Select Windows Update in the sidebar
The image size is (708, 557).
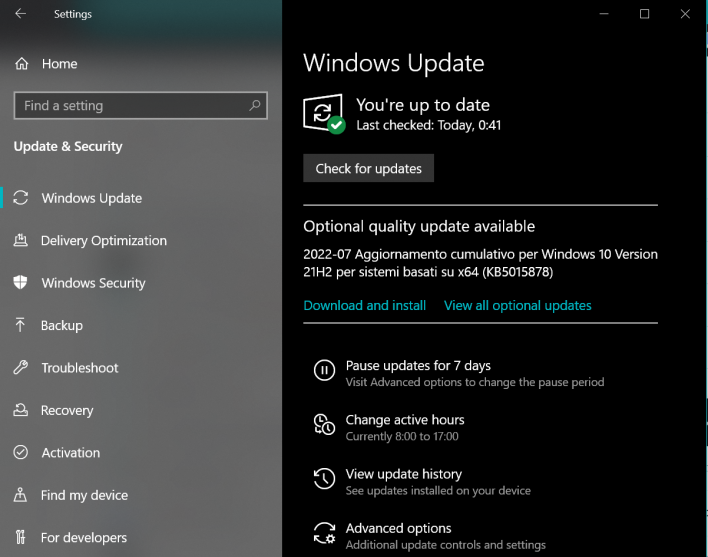click(92, 198)
